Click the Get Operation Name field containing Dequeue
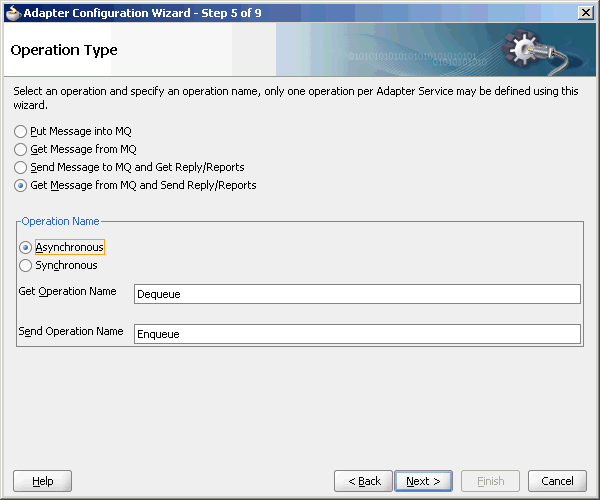This screenshot has height=500, width=600. click(357, 294)
